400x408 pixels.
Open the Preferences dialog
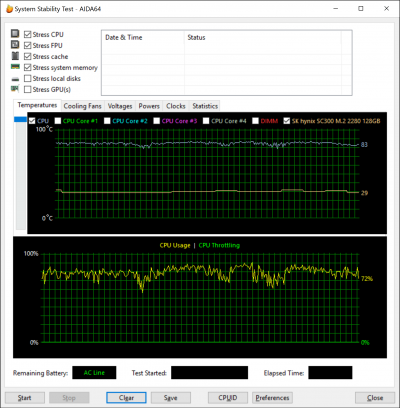point(272,398)
